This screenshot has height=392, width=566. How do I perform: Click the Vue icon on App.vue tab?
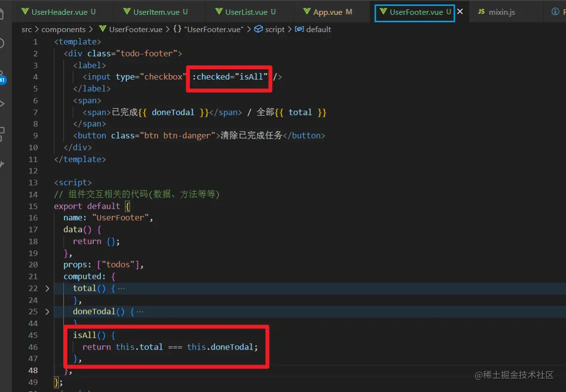[x=307, y=11]
